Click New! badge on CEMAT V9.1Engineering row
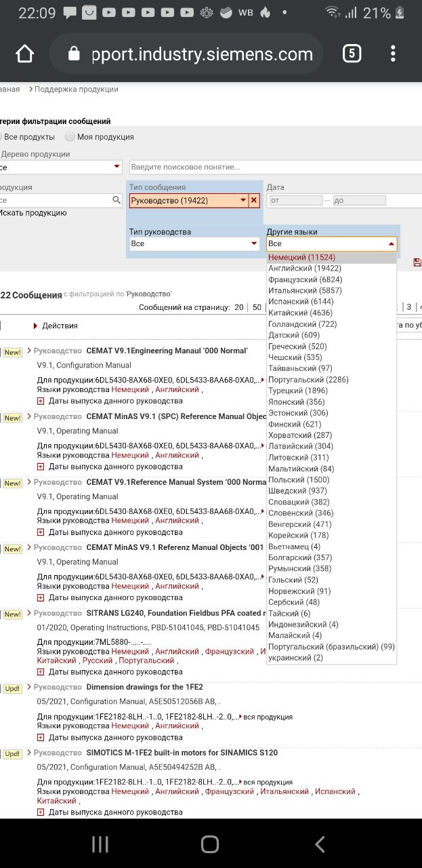The image size is (422, 868). [12, 353]
